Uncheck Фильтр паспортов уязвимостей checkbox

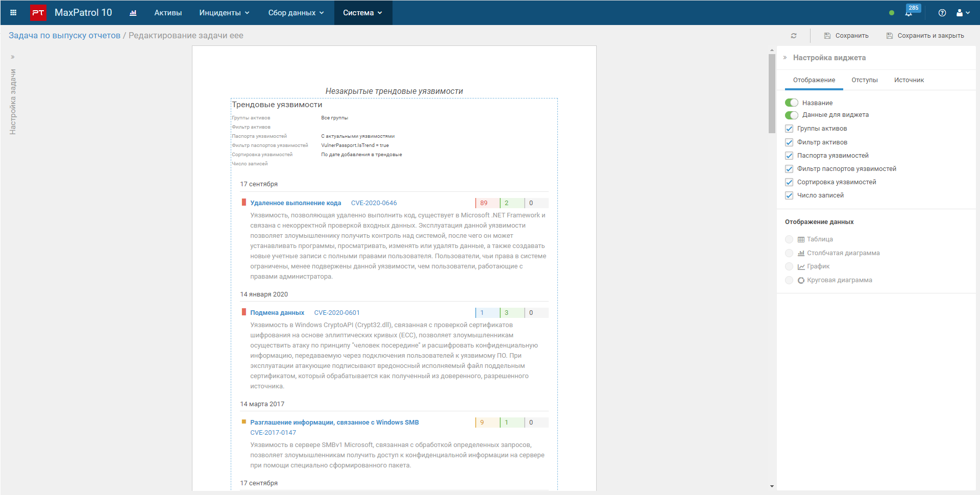(789, 169)
